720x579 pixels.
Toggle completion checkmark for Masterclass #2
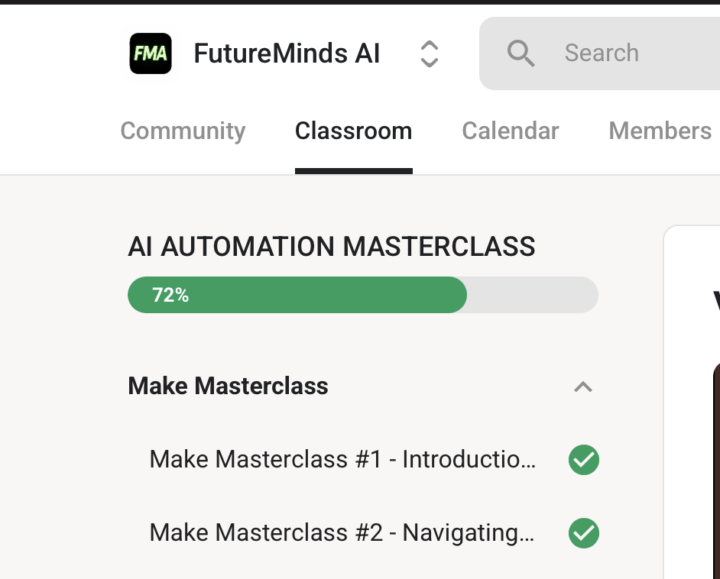[584, 533]
